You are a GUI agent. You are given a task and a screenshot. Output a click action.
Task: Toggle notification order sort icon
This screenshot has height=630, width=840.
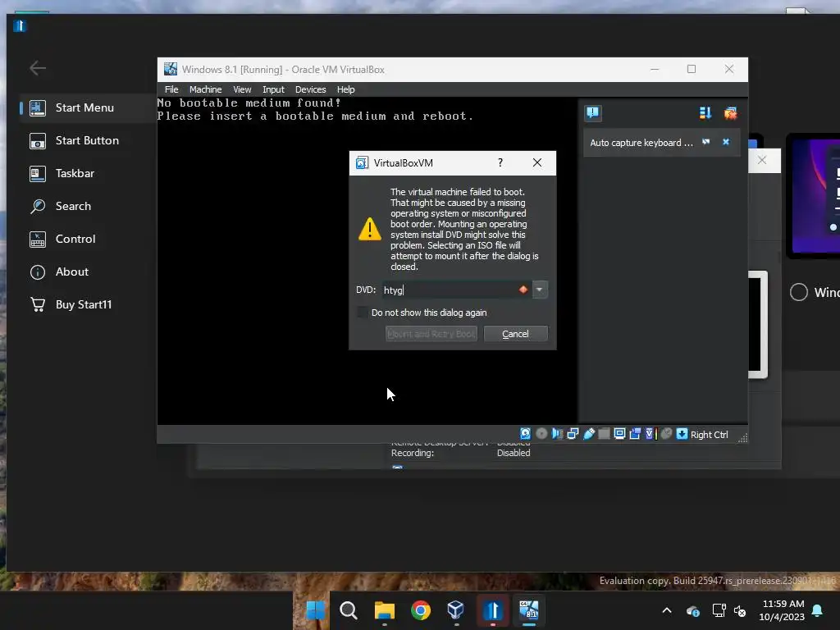pos(705,113)
